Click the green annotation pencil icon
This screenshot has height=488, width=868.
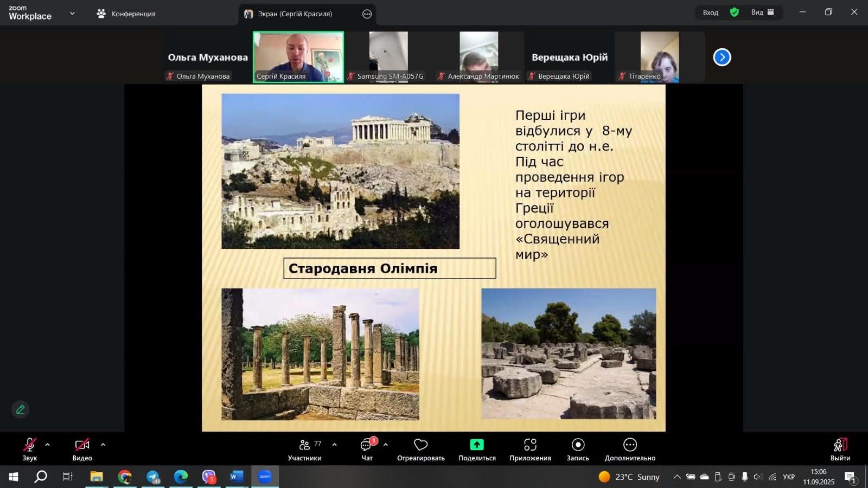point(21,409)
